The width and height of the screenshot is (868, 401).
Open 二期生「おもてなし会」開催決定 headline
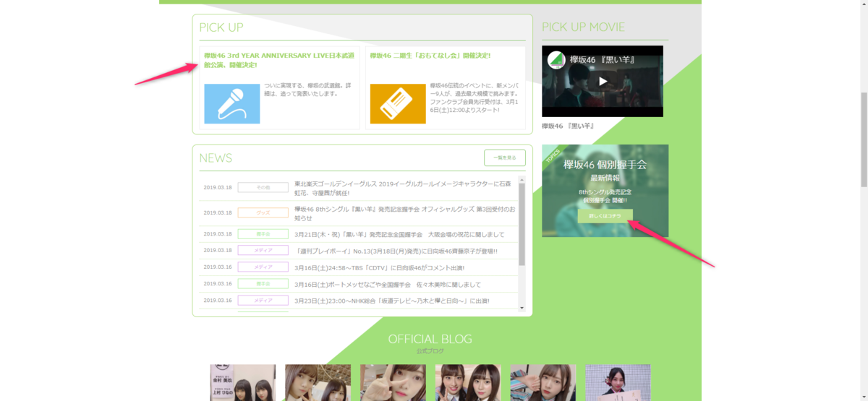click(x=430, y=56)
